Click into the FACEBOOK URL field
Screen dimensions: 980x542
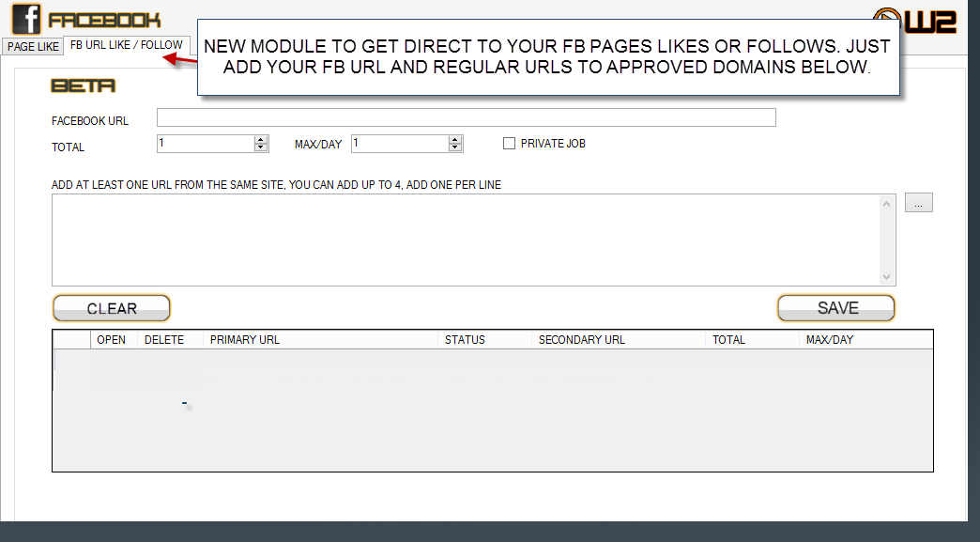coord(467,117)
